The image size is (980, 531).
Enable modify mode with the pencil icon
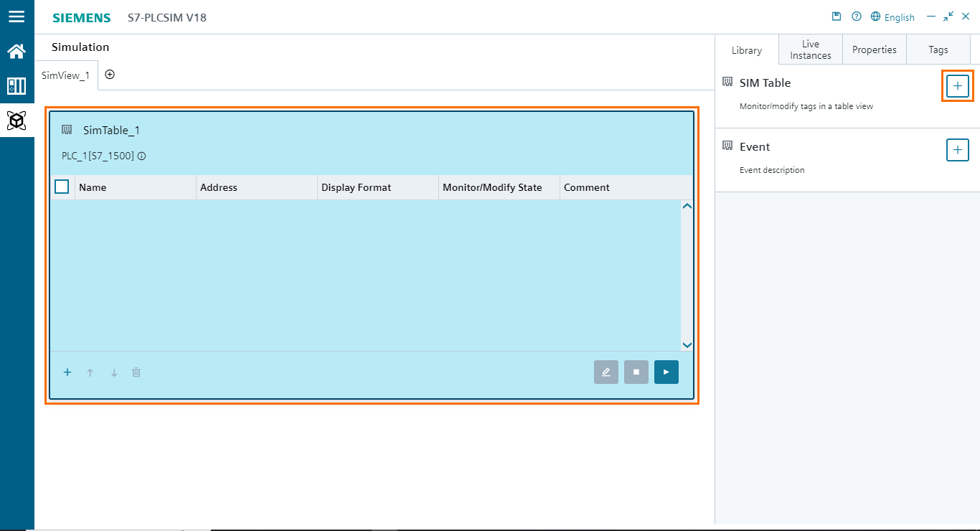pyautogui.click(x=606, y=372)
